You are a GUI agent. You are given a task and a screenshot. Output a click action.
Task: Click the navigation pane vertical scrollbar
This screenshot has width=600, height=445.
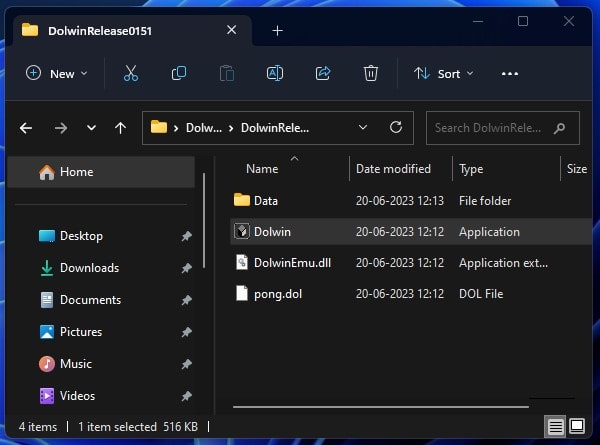(x=204, y=220)
